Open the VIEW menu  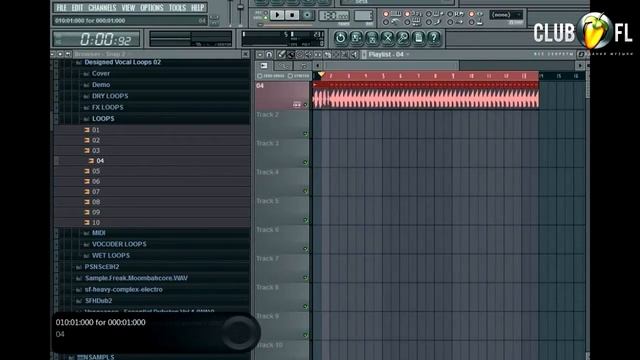[128, 8]
